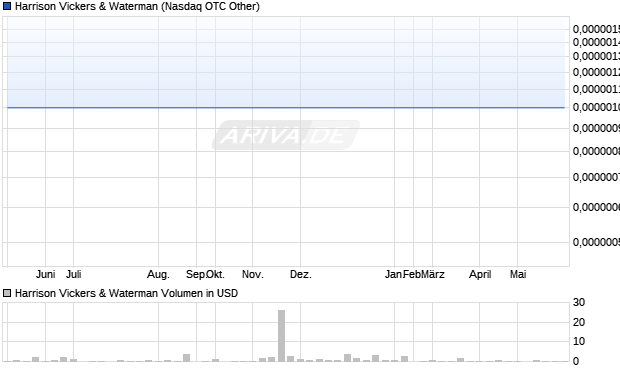Click the 'Harrison Vickers & Waterman Volumen in USD' label

click(x=126, y=293)
